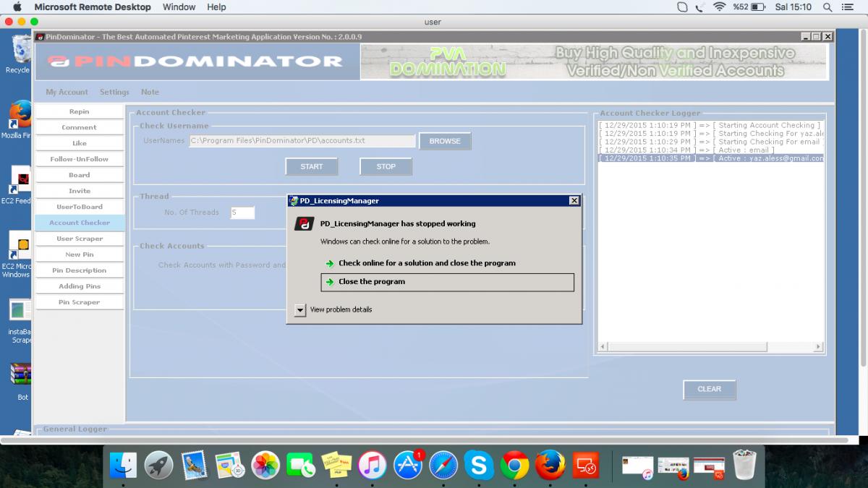868x488 pixels.
Task: Select Pin Description in sidebar
Action: (x=80, y=270)
